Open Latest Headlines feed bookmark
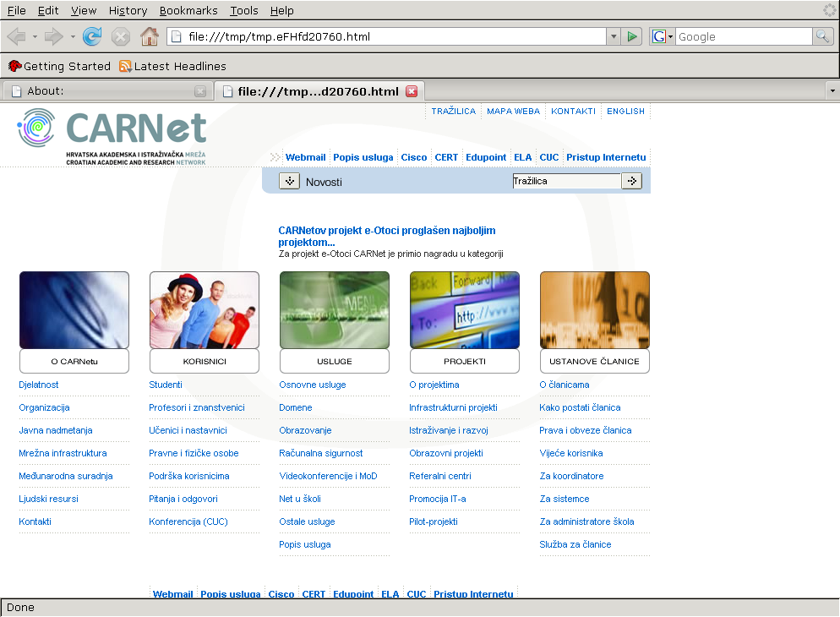The width and height of the screenshot is (840, 617). point(173,66)
